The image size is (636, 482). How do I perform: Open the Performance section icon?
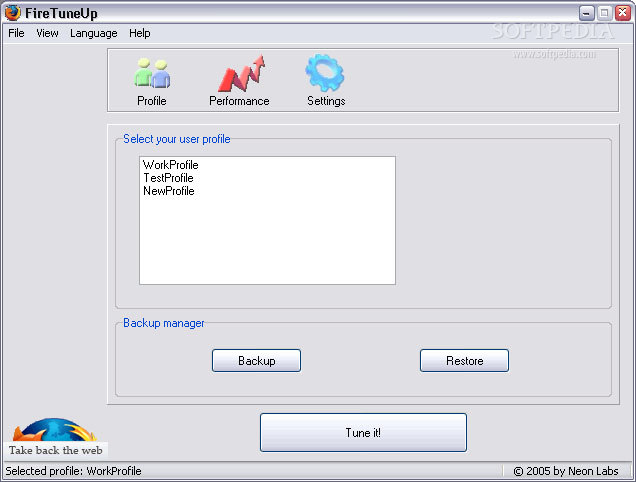(x=241, y=73)
